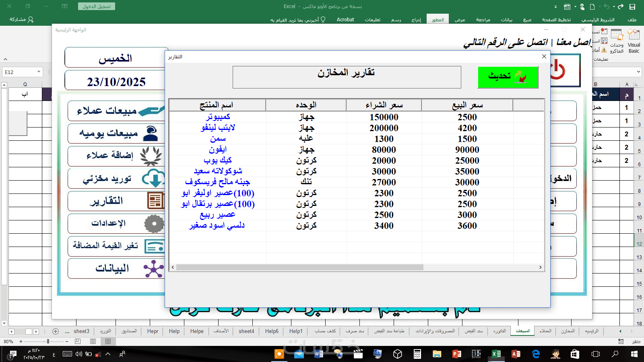Image resolution: width=644 pixels, height=362 pixels.
Task: Click the lightbulb 'Tell me' icon in the ribbon
Action: point(323,19)
